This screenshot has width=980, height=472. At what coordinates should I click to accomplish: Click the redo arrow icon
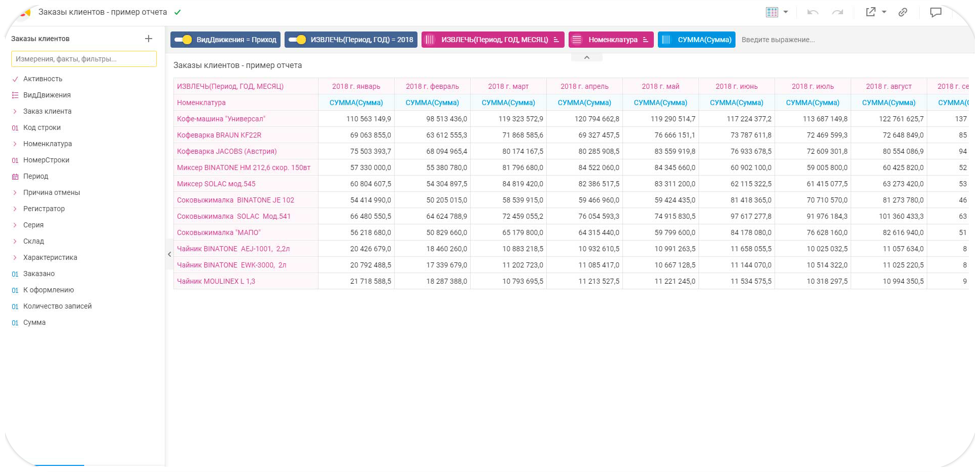837,12
